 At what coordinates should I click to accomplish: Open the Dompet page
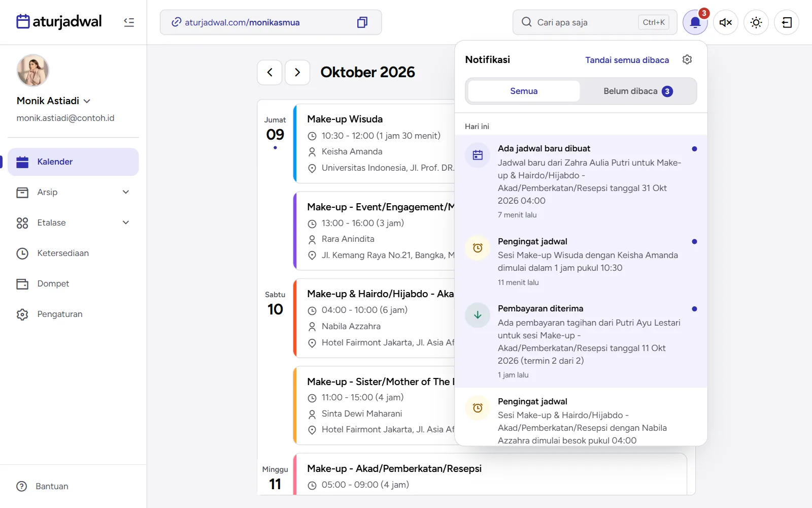tap(73, 283)
